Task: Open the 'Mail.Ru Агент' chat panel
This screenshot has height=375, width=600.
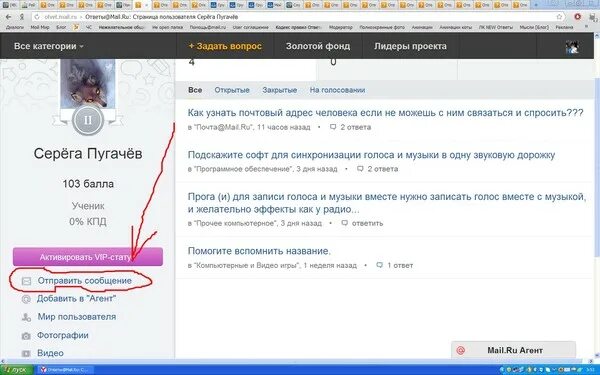Action: [x=513, y=350]
